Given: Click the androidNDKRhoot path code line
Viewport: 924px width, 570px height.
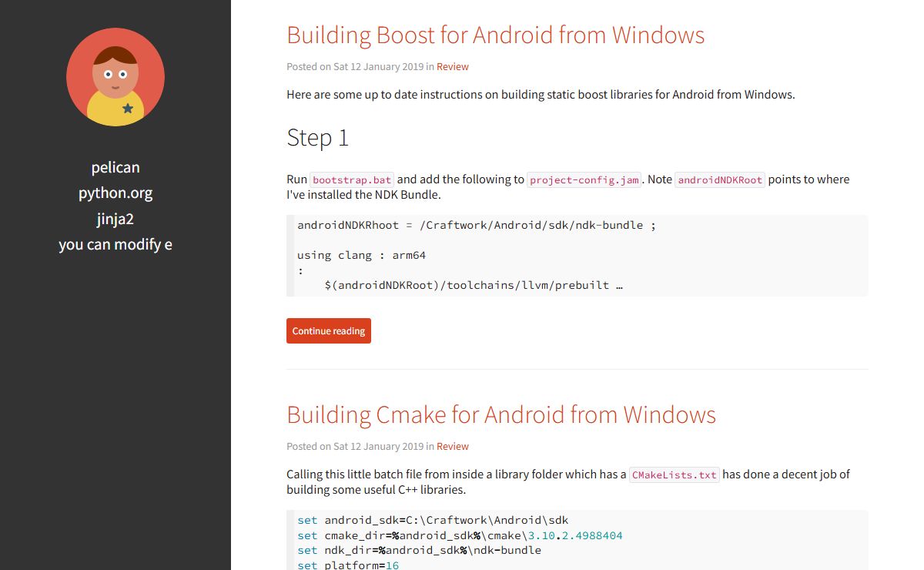Looking at the screenshot, I should [477, 225].
